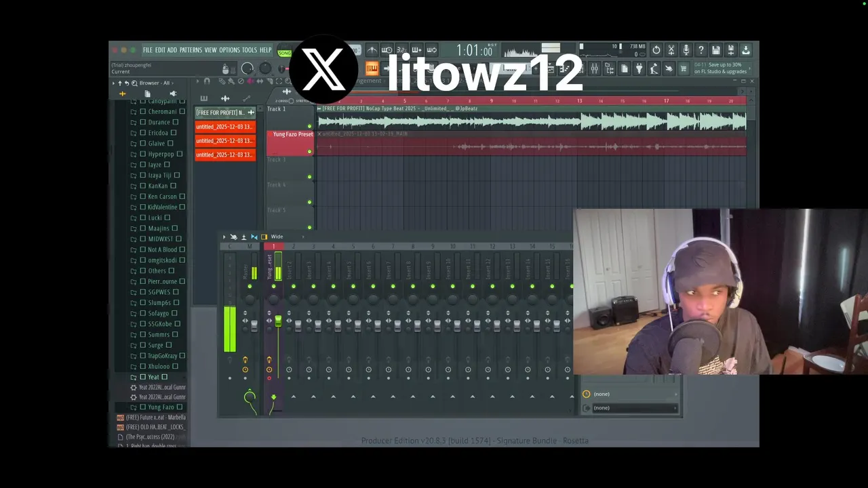
Task: Open Yeat 2022 first preset file
Action: coord(158,387)
